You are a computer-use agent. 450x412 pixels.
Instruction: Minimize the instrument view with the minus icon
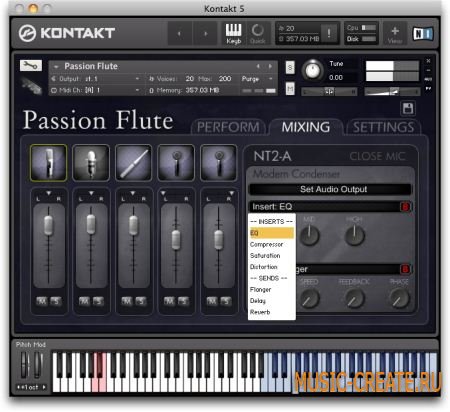(x=428, y=70)
